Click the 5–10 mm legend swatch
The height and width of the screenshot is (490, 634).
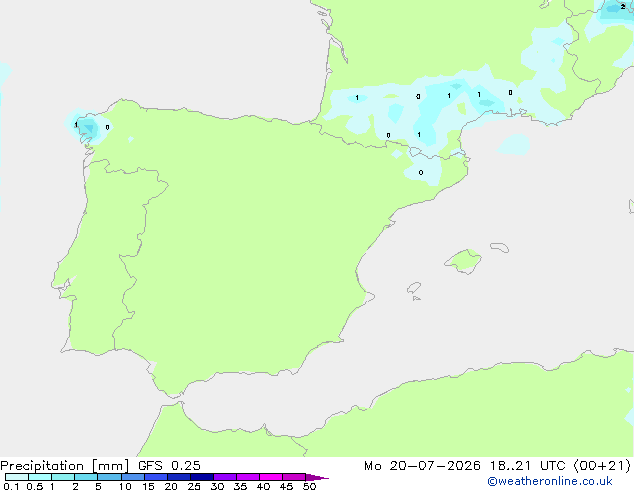click(109, 477)
